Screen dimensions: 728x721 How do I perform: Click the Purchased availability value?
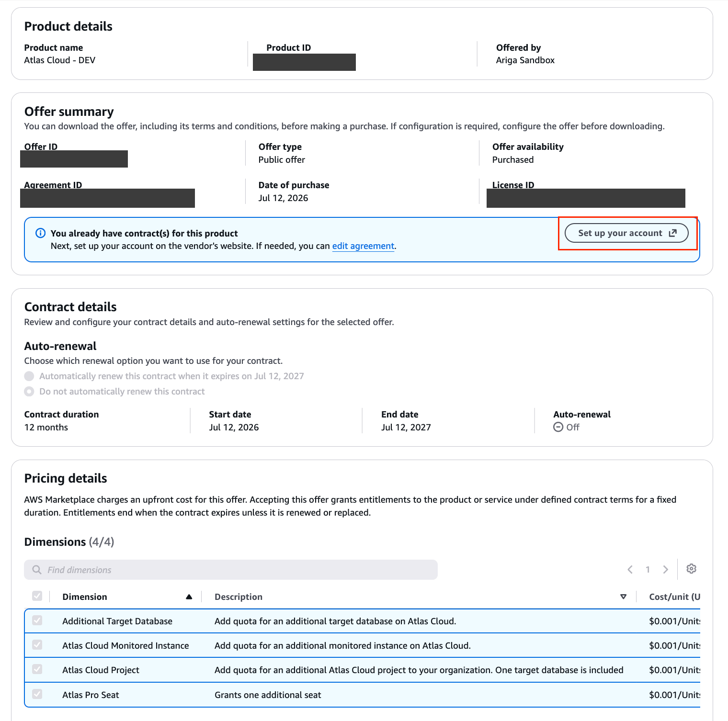click(x=513, y=159)
